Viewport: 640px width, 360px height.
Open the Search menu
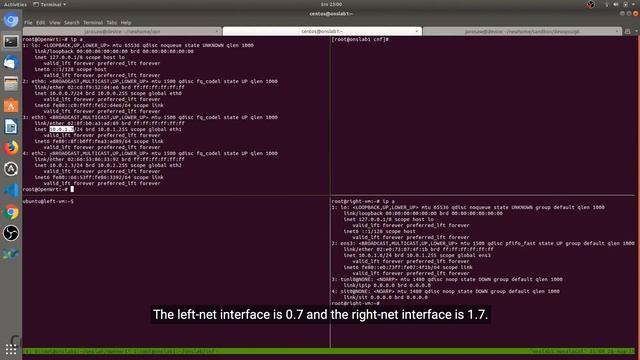pos(71,22)
